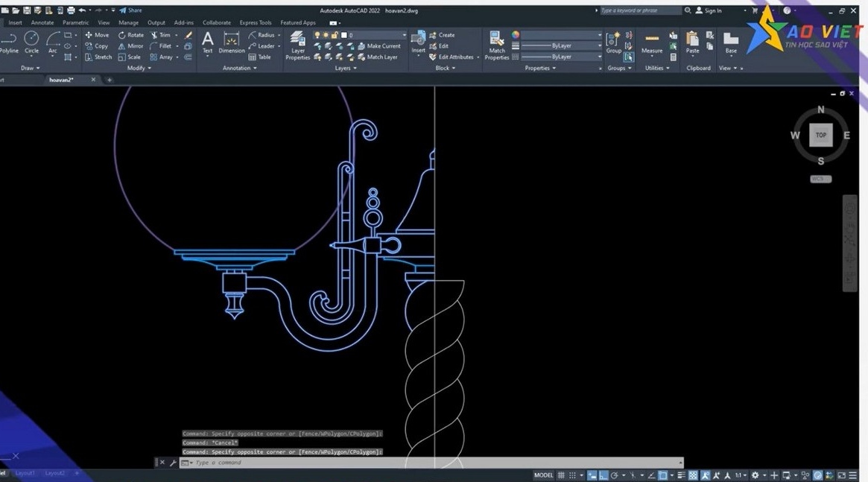Click the Match Properties icon

[495, 42]
